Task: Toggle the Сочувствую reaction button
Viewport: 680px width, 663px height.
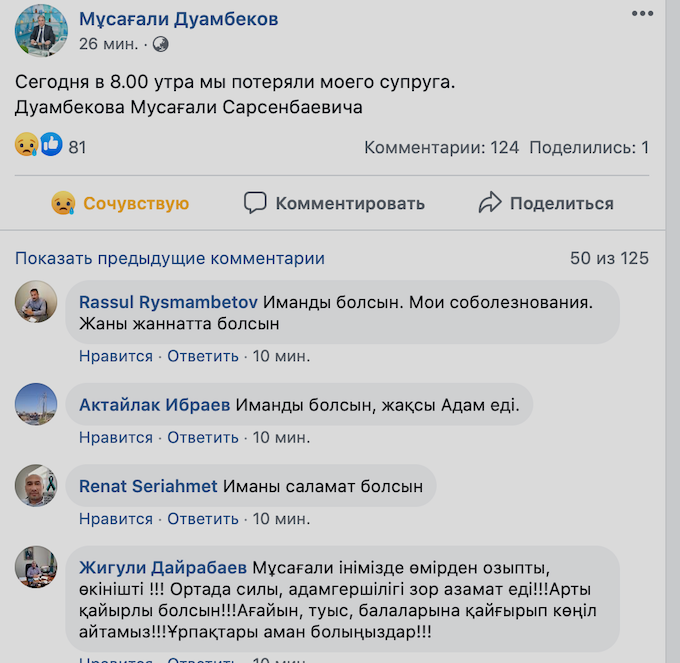Action: pyautogui.click(x=120, y=203)
